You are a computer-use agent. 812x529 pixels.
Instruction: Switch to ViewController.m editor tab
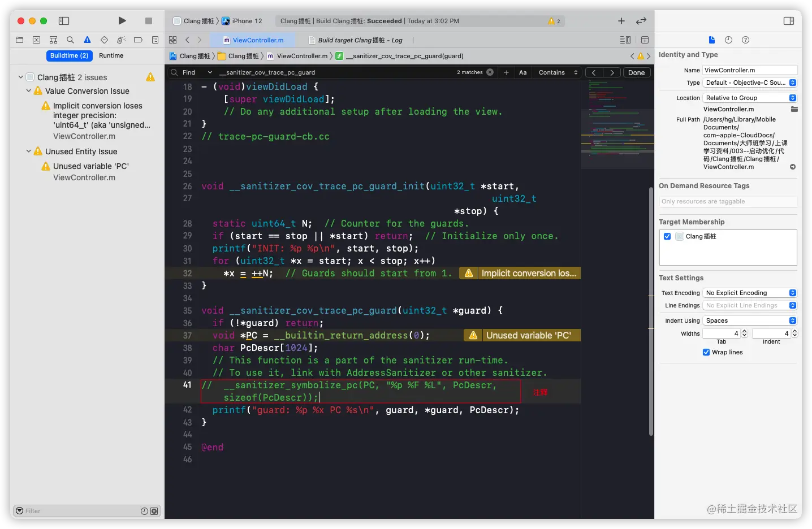(253, 40)
